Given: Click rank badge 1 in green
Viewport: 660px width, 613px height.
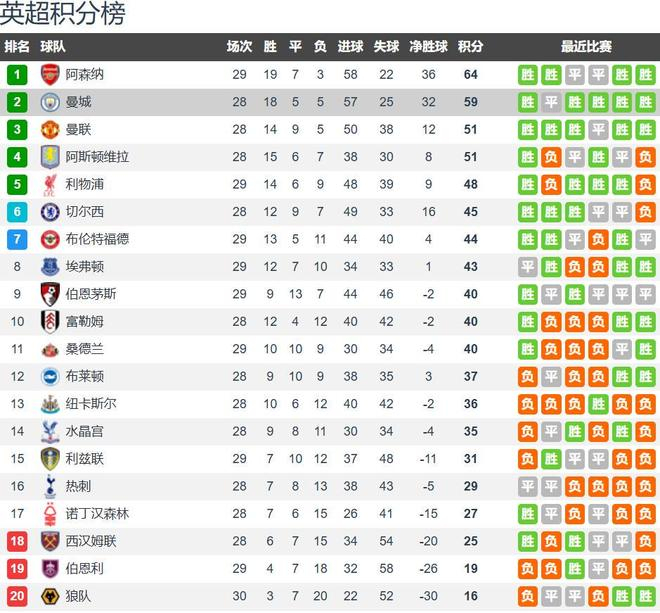Looking at the screenshot, I should (17, 74).
